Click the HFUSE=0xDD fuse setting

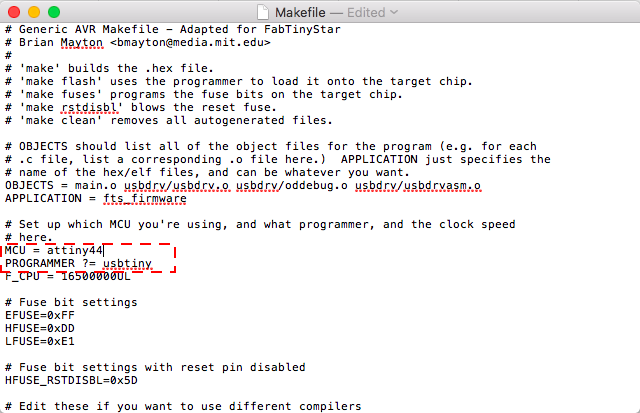coord(40,328)
